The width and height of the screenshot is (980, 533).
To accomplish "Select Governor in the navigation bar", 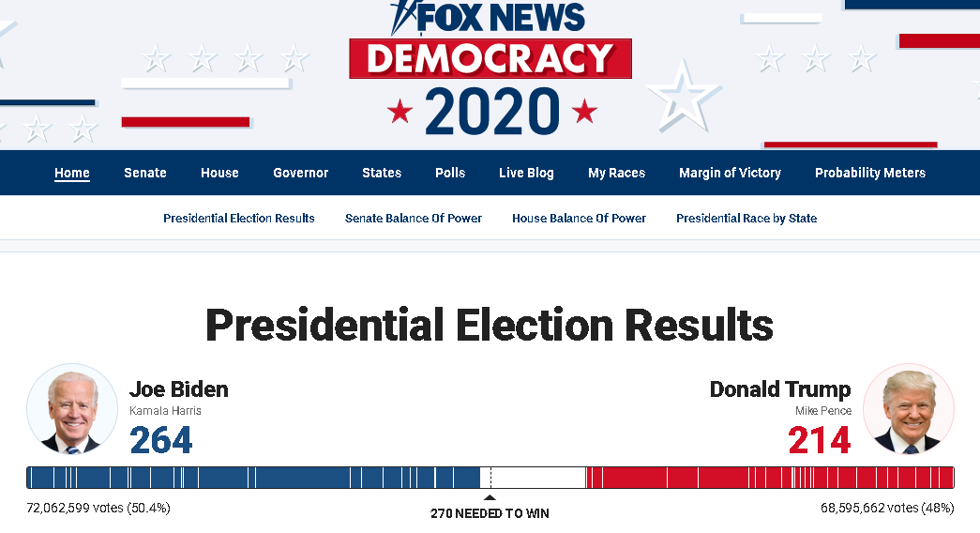I will point(301,173).
